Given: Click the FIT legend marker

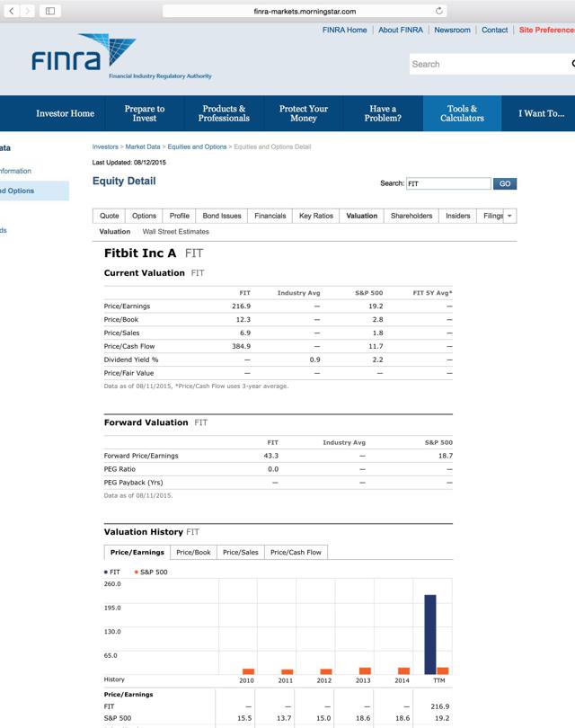Looking at the screenshot, I should point(106,572).
